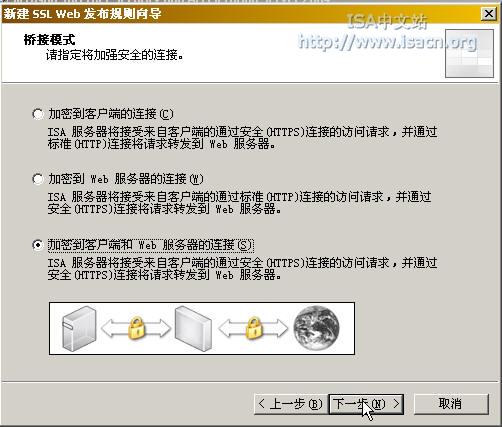Click the 桥接模式 heading text
This screenshot has height=427, width=502.
click(x=50, y=40)
